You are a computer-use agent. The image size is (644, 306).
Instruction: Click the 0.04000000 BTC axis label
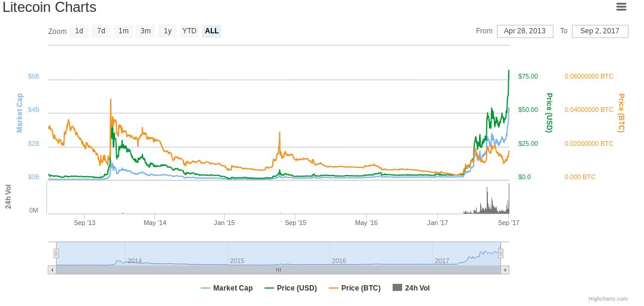pyautogui.click(x=589, y=110)
